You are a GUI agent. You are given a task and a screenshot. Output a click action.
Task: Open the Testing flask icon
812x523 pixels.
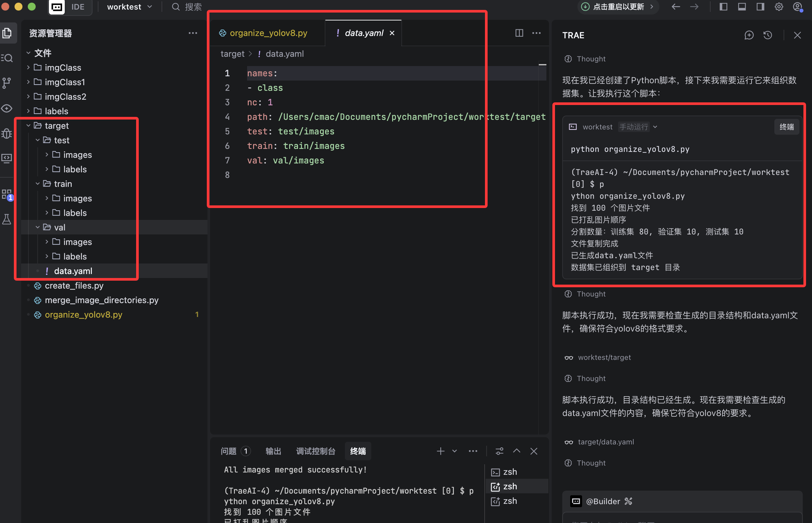(x=7, y=219)
